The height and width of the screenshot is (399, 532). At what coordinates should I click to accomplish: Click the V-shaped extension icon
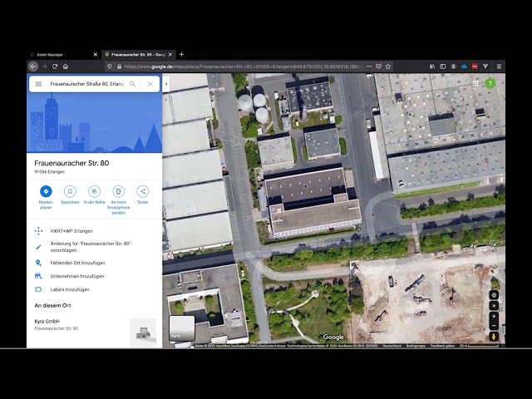(485, 66)
